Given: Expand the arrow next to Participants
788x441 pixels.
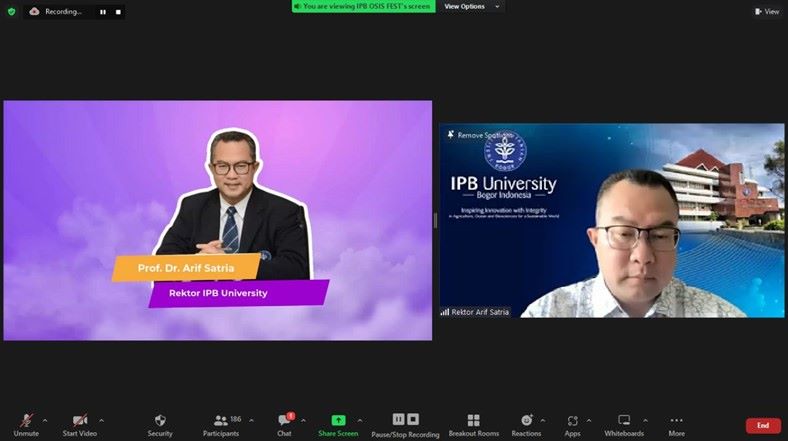Looking at the screenshot, I should pos(251,420).
